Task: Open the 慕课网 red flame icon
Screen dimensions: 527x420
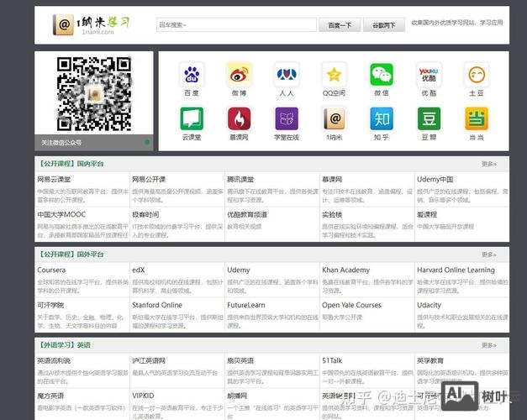Action: pyautogui.click(x=239, y=118)
